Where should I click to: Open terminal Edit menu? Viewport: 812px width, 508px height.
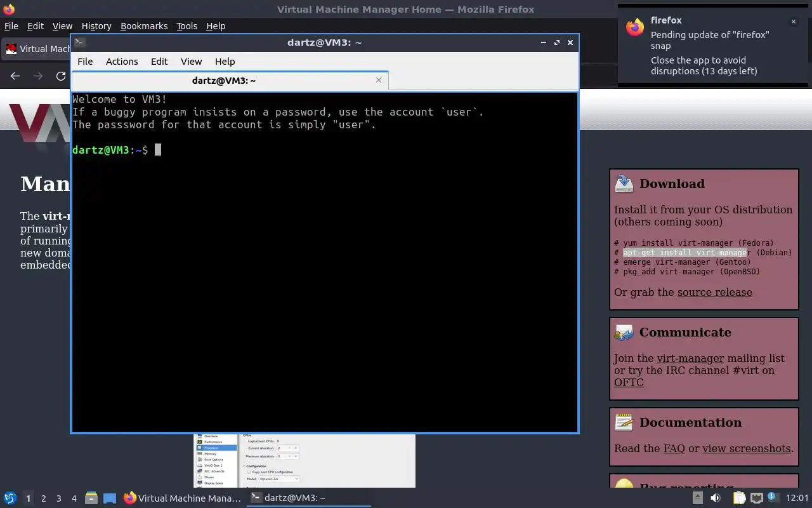159,62
